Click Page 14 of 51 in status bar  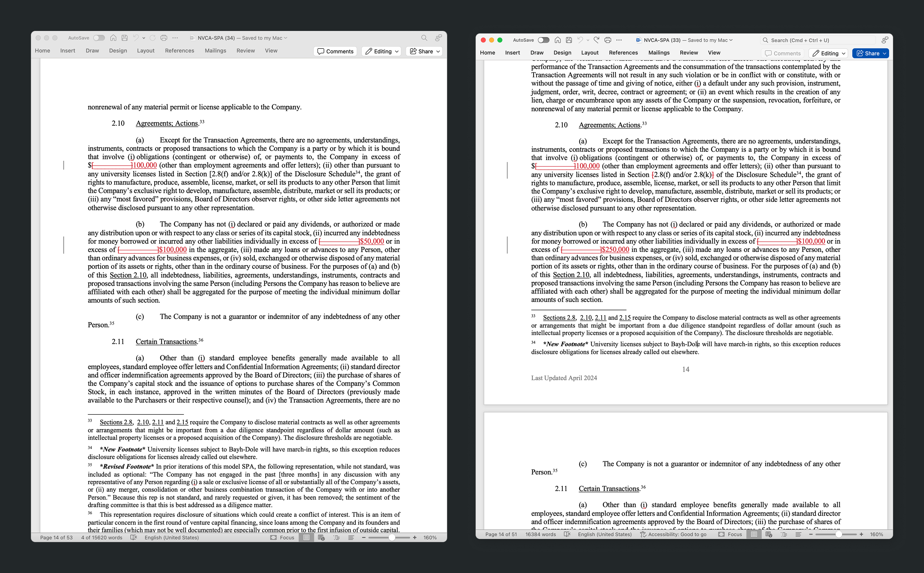pyautogui.click(x=501, y=534)
